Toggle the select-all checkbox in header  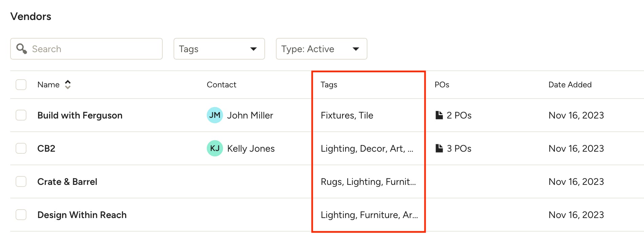click(x=21, y=85)
